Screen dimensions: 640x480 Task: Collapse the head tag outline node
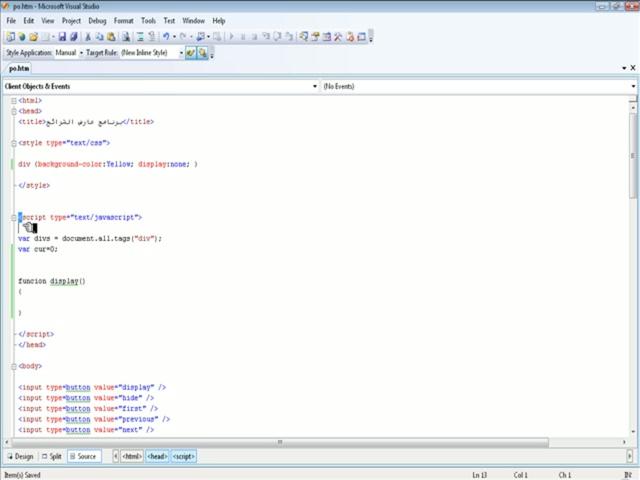[14, 111]
